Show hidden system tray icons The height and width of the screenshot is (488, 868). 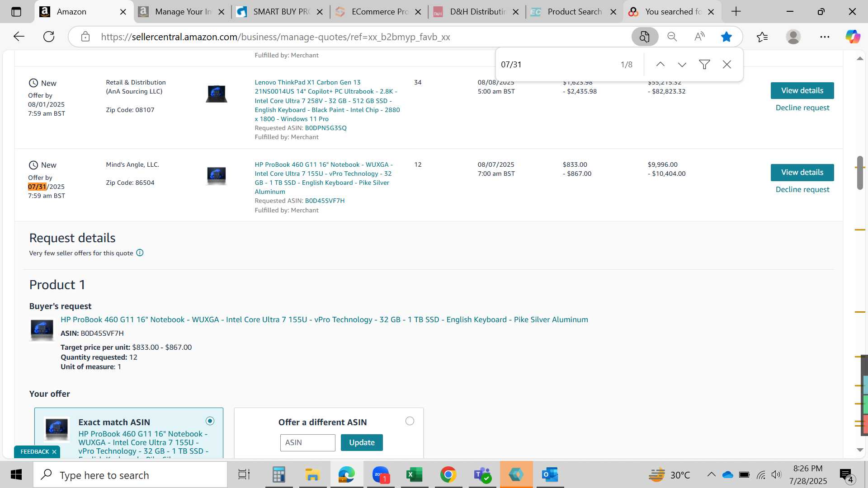pos(711,474)
